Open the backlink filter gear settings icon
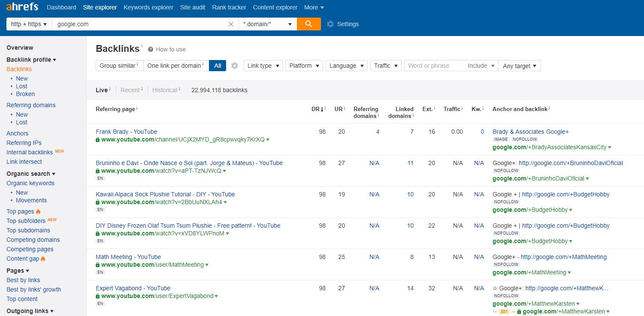The width and height of the screenshot is (644, 316). [234, 66]
